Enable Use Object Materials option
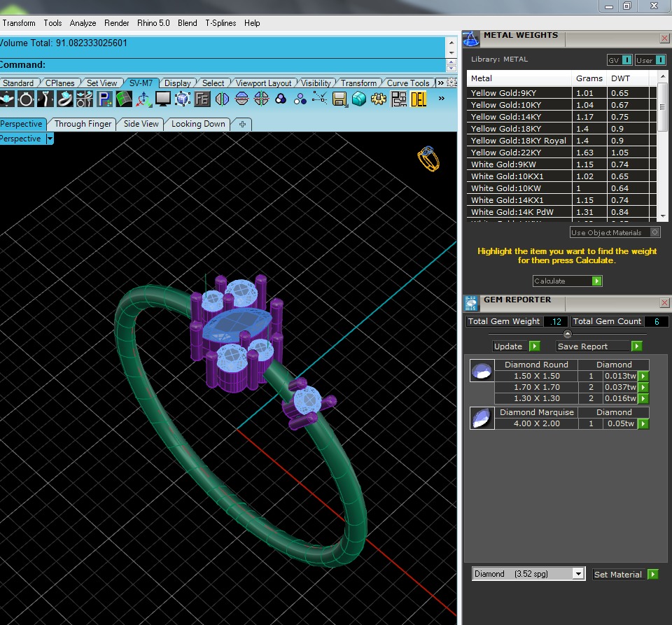Viewport: 672px width, 625px height. (x=615, y=232)
